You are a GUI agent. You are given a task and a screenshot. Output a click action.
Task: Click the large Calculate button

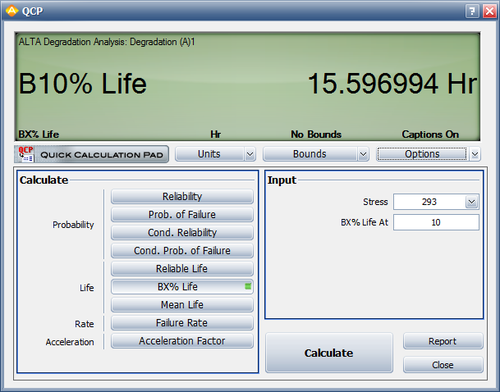tap(329, 353)
